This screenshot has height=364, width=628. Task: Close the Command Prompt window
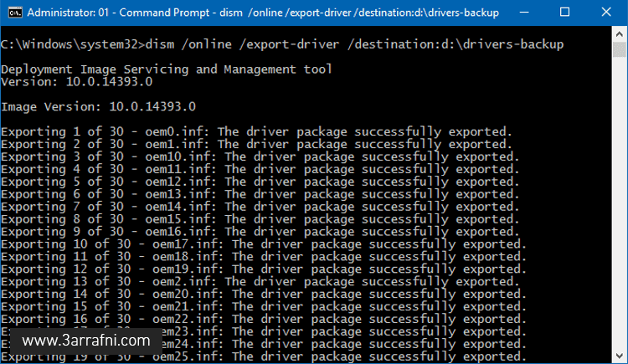[x=608, y=13]
